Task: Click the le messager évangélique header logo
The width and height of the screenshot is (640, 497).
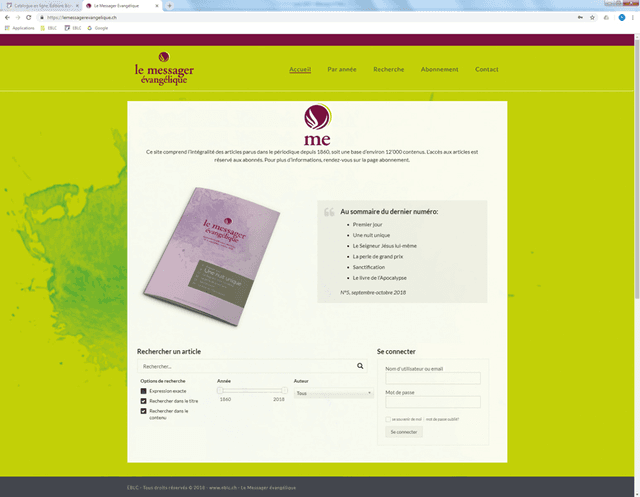Action: point(164,69)
